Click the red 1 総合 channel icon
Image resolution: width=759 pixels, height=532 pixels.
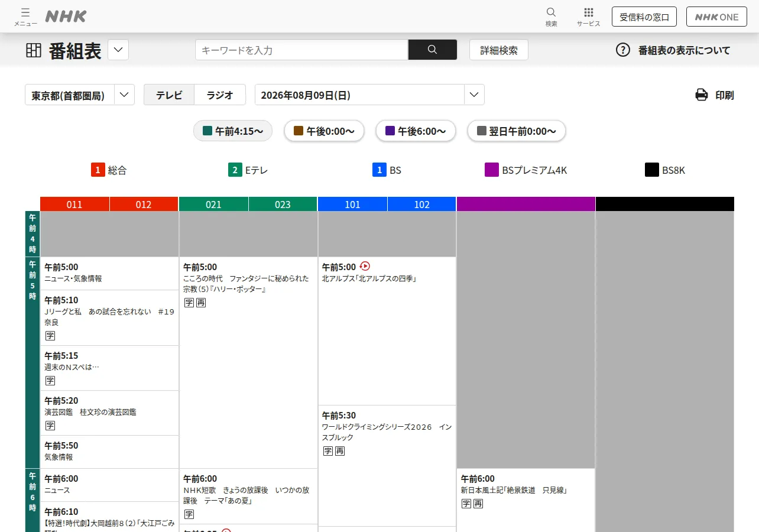(x=98, y=170)
